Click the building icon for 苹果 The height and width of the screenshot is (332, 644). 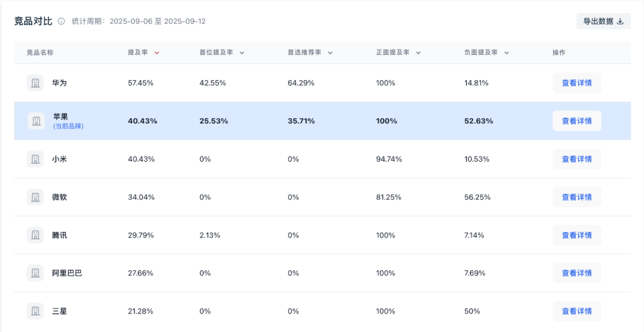[x=36, y=121]
